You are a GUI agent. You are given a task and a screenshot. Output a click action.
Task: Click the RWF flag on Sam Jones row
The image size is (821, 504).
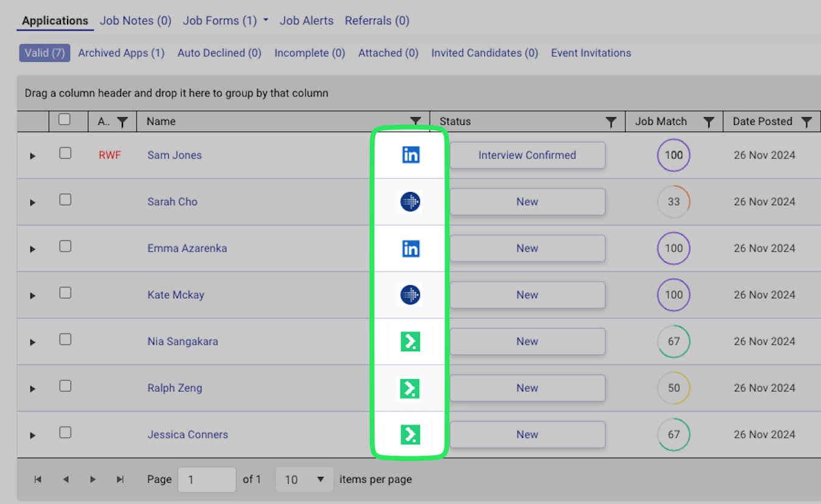[110, 155]
